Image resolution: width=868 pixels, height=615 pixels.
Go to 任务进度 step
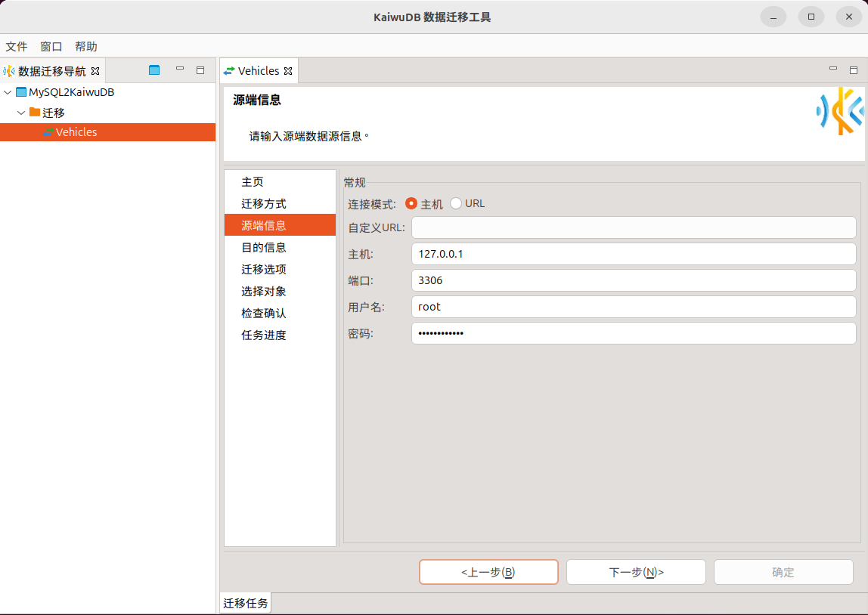point(280,335)
